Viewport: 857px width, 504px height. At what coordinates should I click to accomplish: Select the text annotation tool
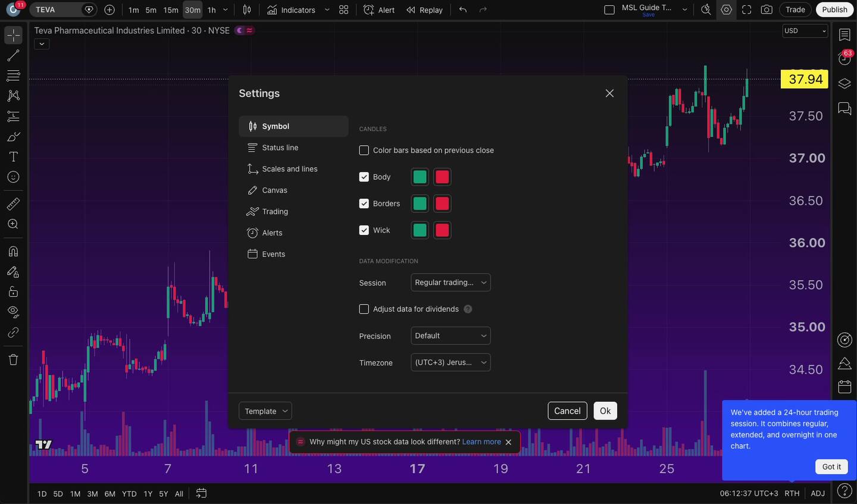pyautogui.click(x=13, y=156)
